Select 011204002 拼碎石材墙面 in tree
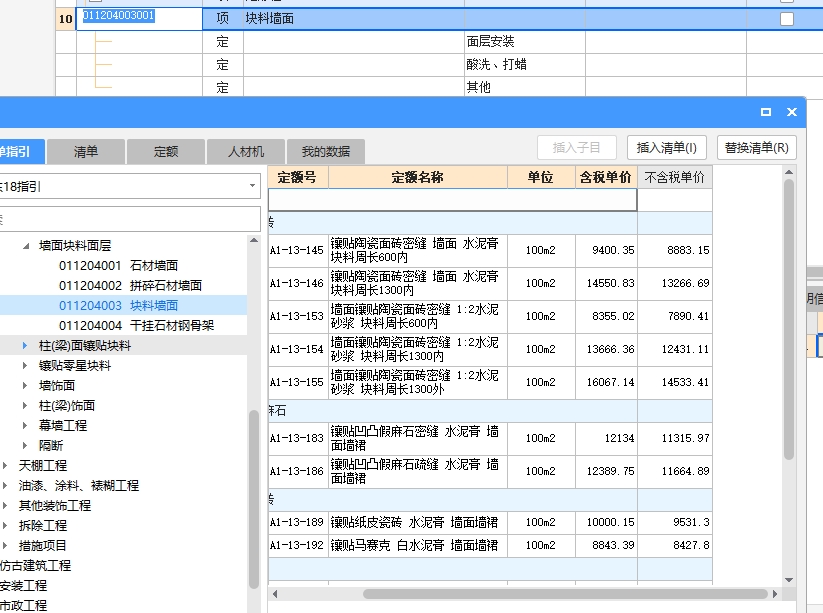Image resolution: width=823 pixels, height=613 pixels. pyautogui.click(x=130, y=286)
